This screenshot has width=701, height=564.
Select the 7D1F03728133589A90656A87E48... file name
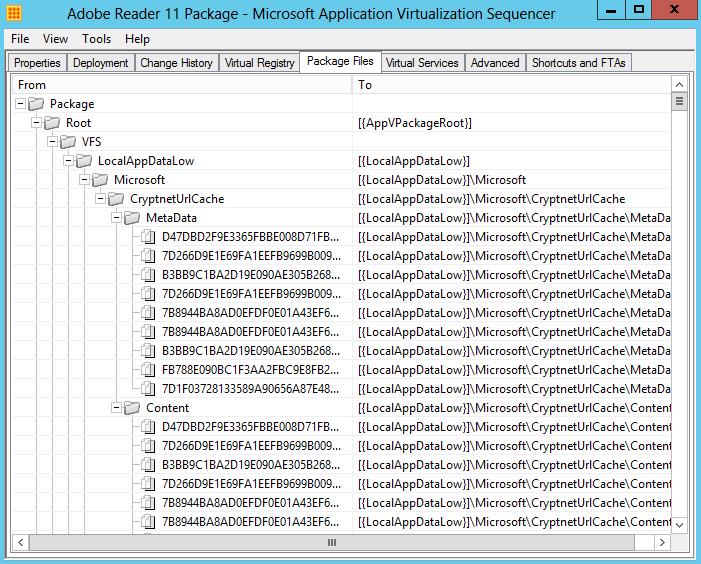pos(250,389)
